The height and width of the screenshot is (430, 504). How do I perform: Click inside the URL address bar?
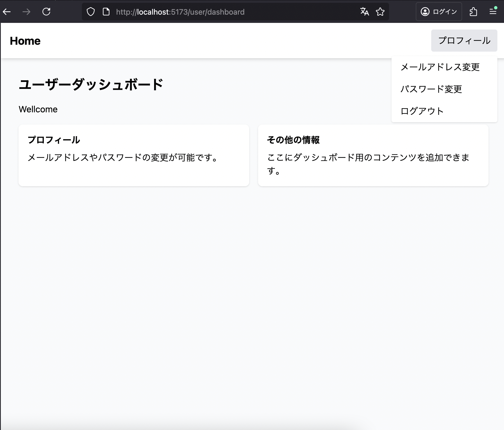click(193, 12)
